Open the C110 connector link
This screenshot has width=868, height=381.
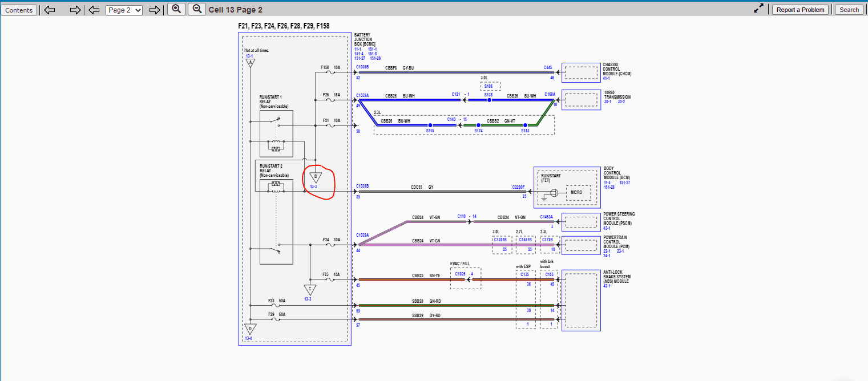point(462,217)
